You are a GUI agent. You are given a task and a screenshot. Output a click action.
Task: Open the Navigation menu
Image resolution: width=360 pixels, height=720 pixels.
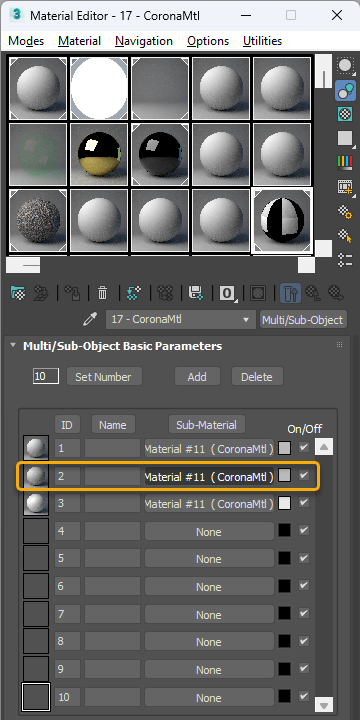click(144, 41)
